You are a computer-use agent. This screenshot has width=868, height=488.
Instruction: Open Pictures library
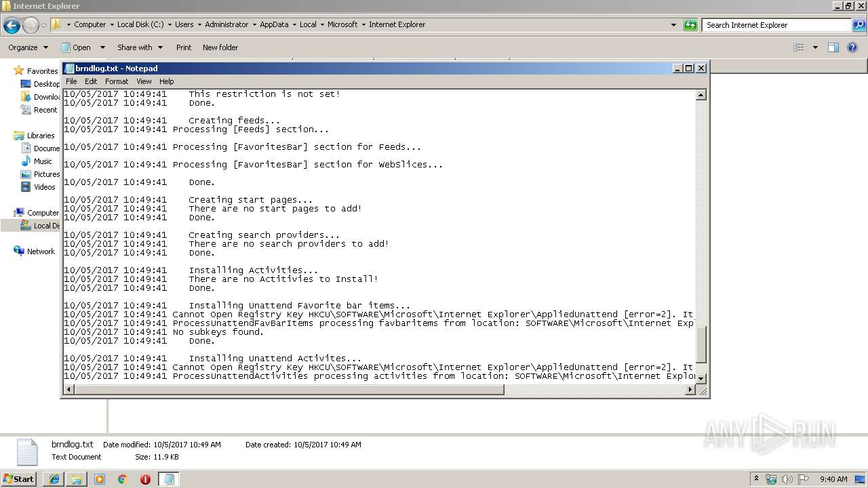[40, 174]
